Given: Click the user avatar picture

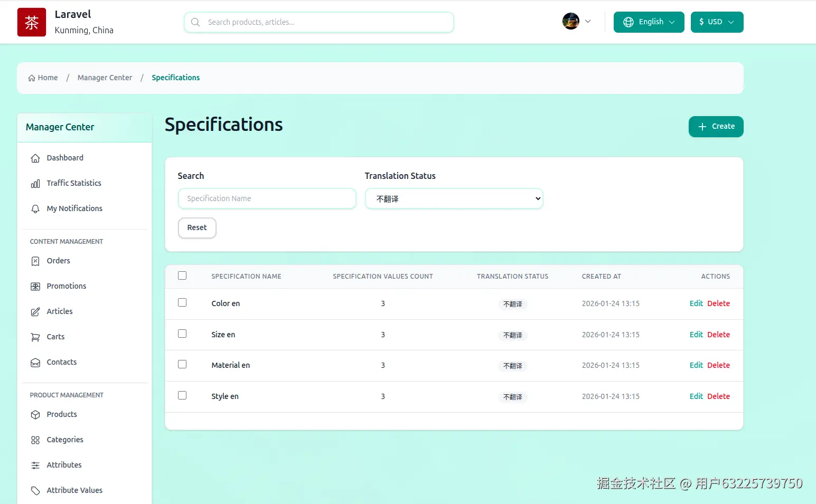Looking at the screenshot, I should 571,21.
